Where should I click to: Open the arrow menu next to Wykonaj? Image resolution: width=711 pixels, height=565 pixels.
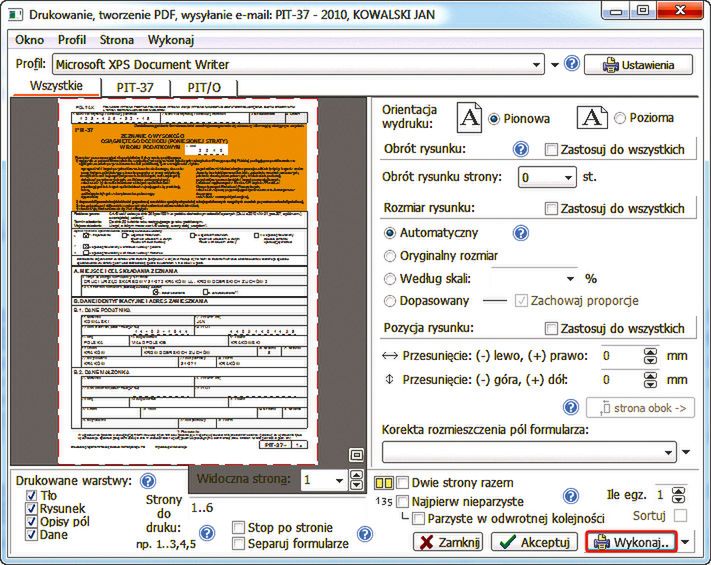(x=686, y=542)
